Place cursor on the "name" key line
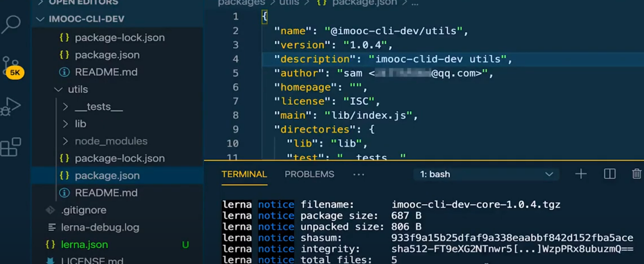The image size is (644, 264). click(x=371, y=31)
